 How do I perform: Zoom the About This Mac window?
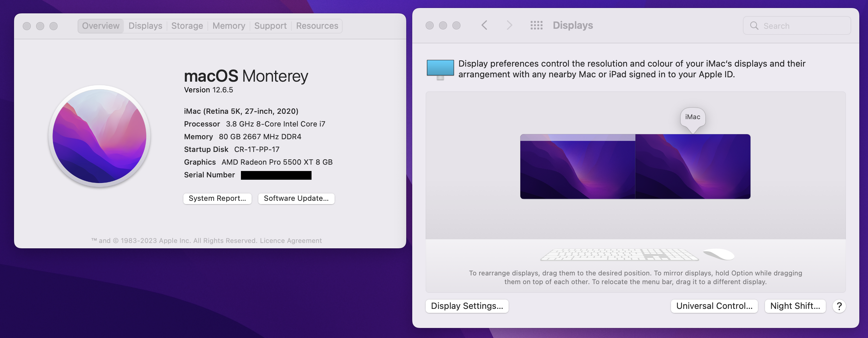pos(54,26)
